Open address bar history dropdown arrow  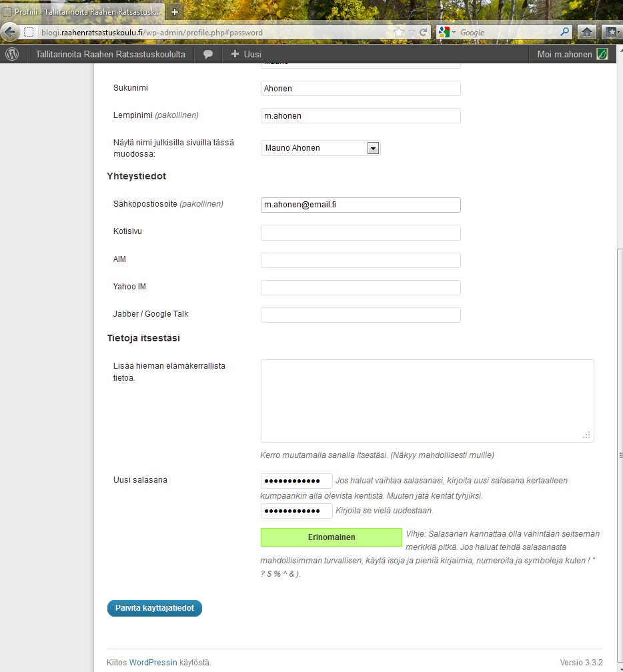tap(412, 32)
